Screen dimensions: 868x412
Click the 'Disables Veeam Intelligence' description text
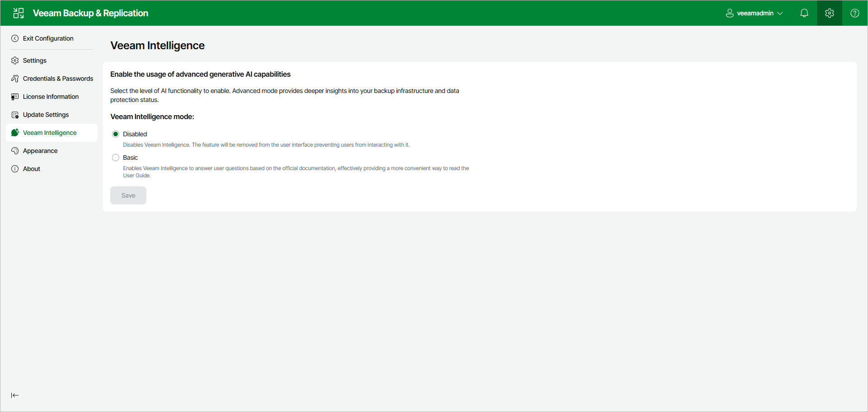266,145
